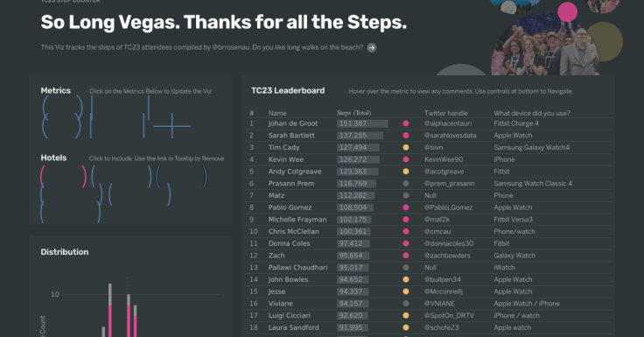This screenshot has width=644, height=337.
Task: Click the @sarahlovesdata Twitter handle
Action: [450, 135]
